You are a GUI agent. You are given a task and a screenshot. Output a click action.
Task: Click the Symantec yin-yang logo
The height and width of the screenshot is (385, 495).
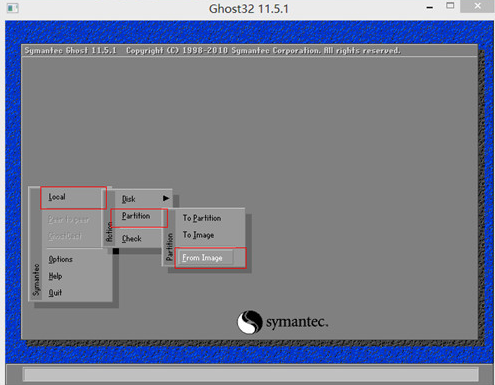click(249, 322)
